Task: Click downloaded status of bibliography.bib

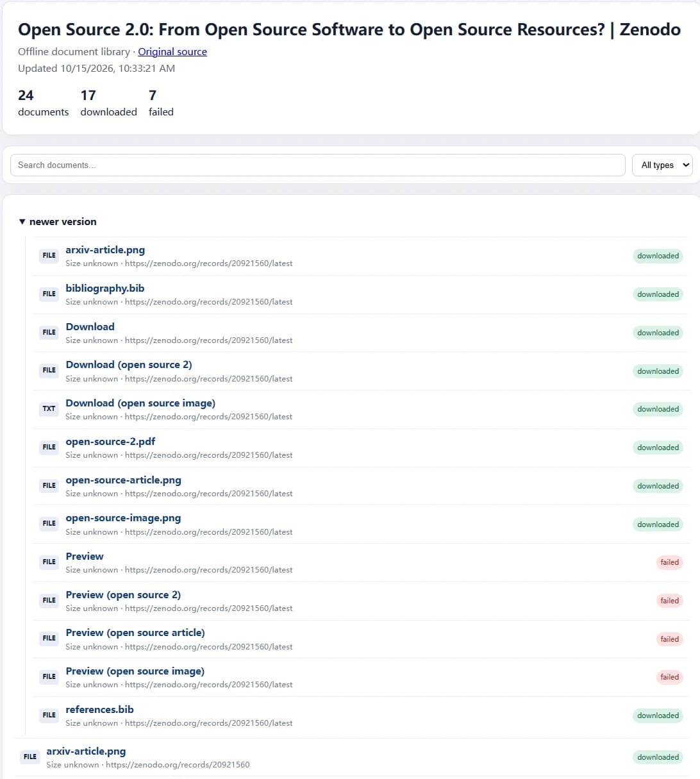Action: [x=658, y=294]
